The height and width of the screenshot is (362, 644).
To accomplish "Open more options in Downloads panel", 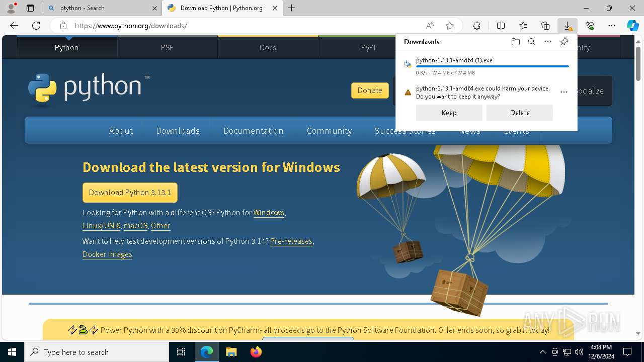I will click(548, 42).
